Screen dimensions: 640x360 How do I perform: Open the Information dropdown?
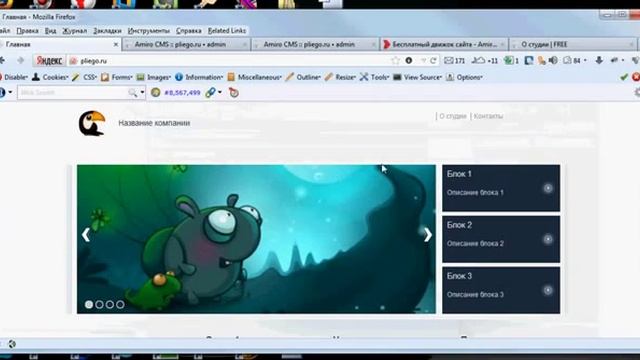199,77
